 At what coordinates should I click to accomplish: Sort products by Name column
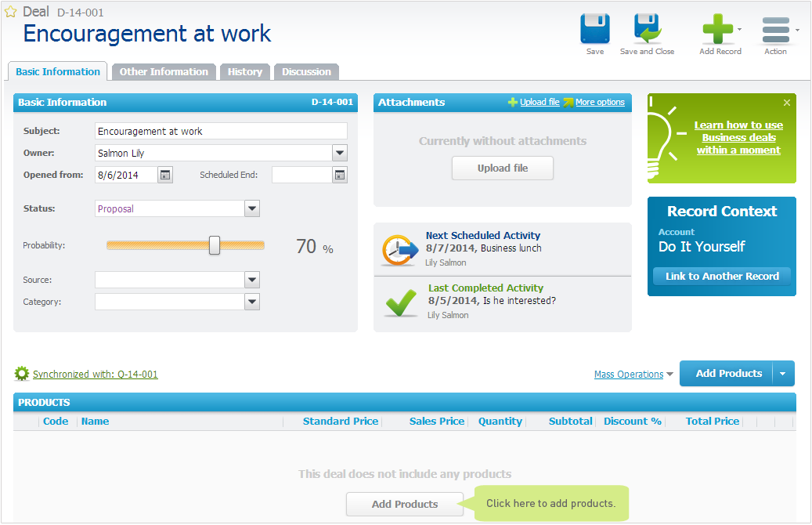(96, 422)
